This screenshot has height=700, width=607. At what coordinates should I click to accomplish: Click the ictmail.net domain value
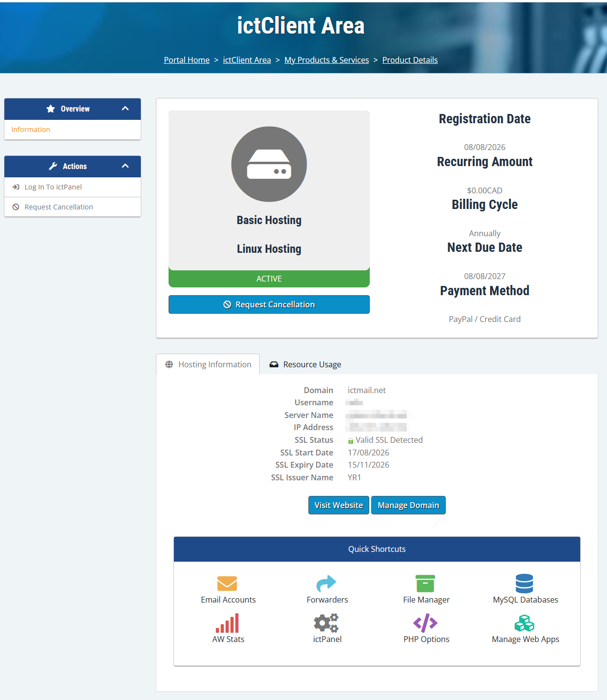(x=367, y=390)
